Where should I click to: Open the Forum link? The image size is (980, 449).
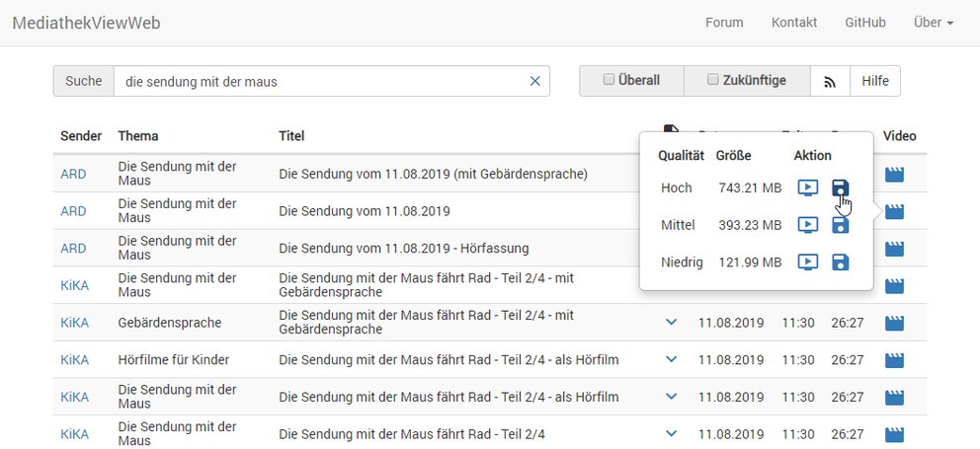click(724, 23)
